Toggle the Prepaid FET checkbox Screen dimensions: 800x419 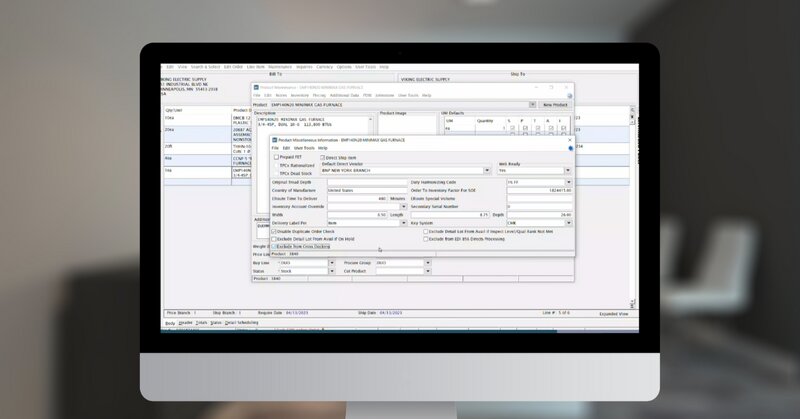[276, 157]
